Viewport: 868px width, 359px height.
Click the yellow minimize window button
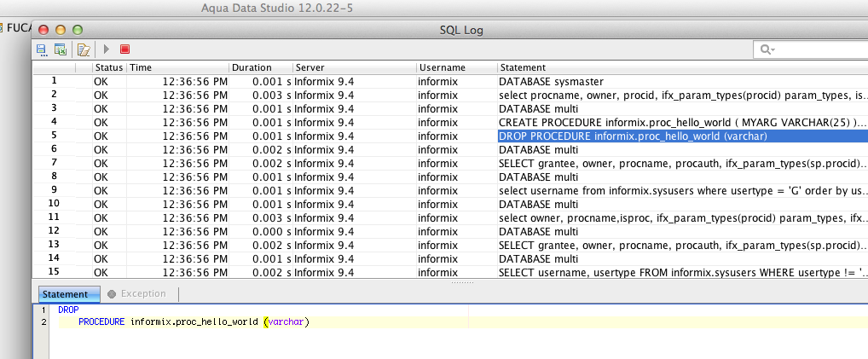pyautogui.click(x=61, y=30)
